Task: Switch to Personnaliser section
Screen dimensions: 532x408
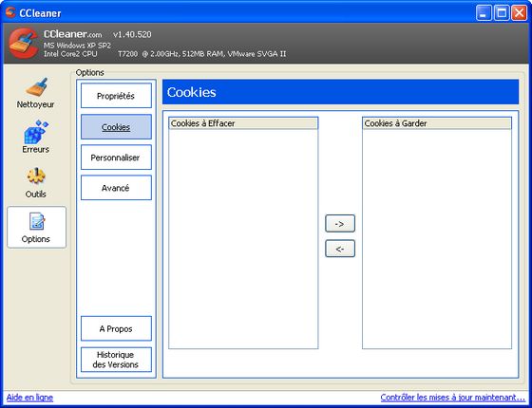Action: pyautogui.click(x=116, y=158)
